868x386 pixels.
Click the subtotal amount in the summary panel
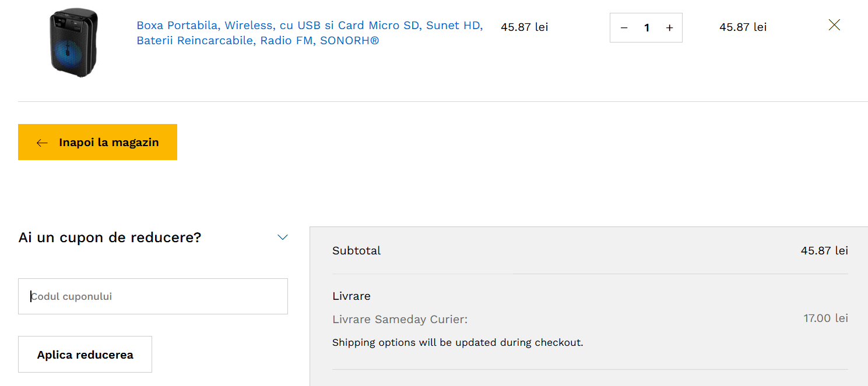coord(824,251)
